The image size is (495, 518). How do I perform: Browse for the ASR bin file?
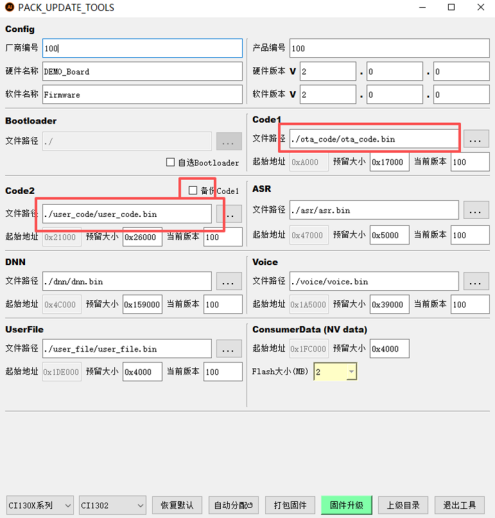pyautogui.click(x=476, y=210)
